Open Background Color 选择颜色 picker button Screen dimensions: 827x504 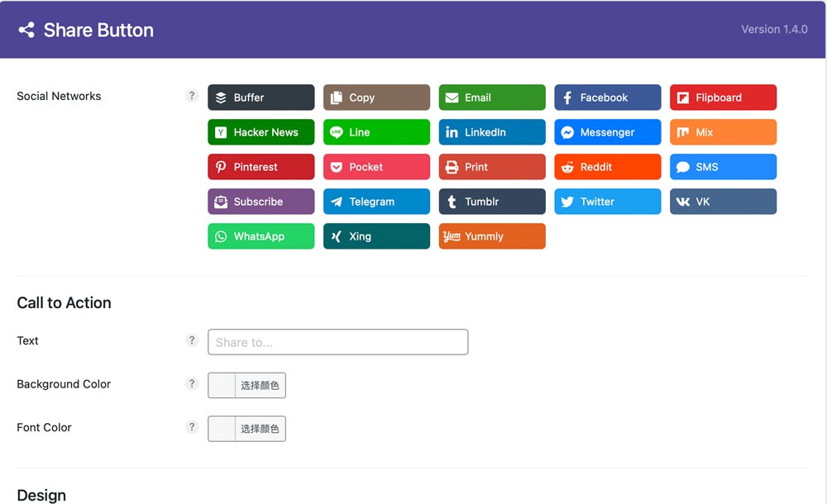click(260, 385)
